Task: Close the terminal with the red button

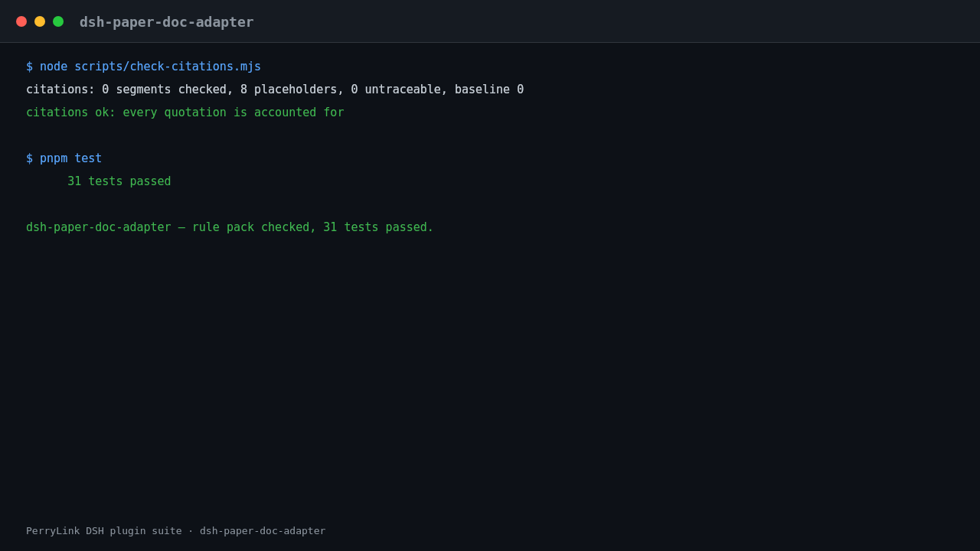Action: click(x=21, y=21)
